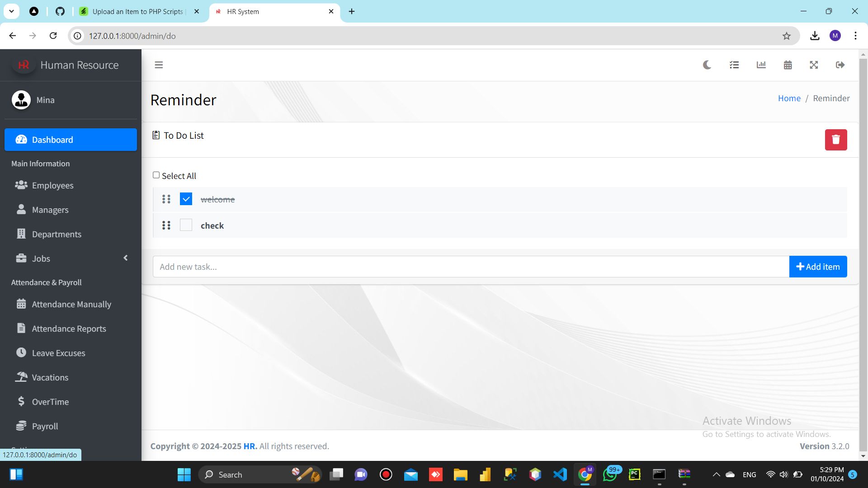Grab drag handle of welcome task
The width and height of the screenshot is (868, 488).
click(166, 199)
